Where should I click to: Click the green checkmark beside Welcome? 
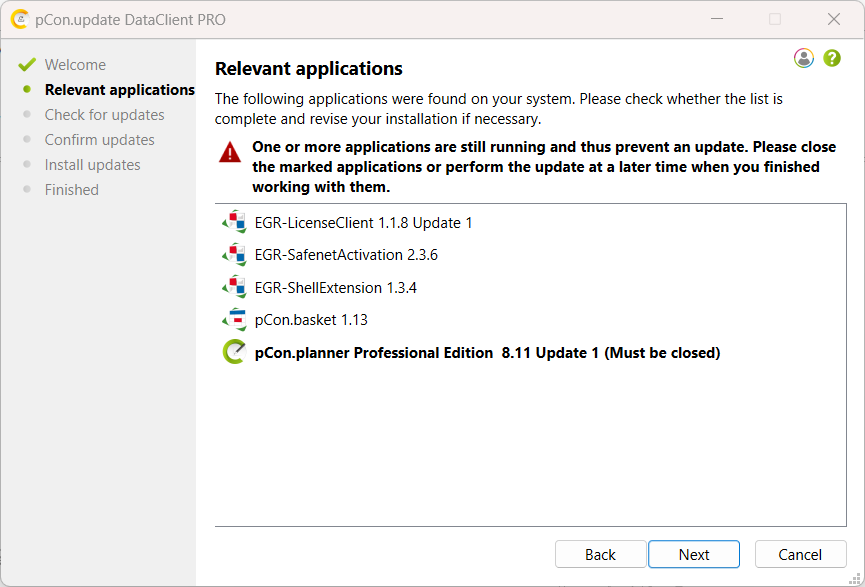(x=26, y=65)
